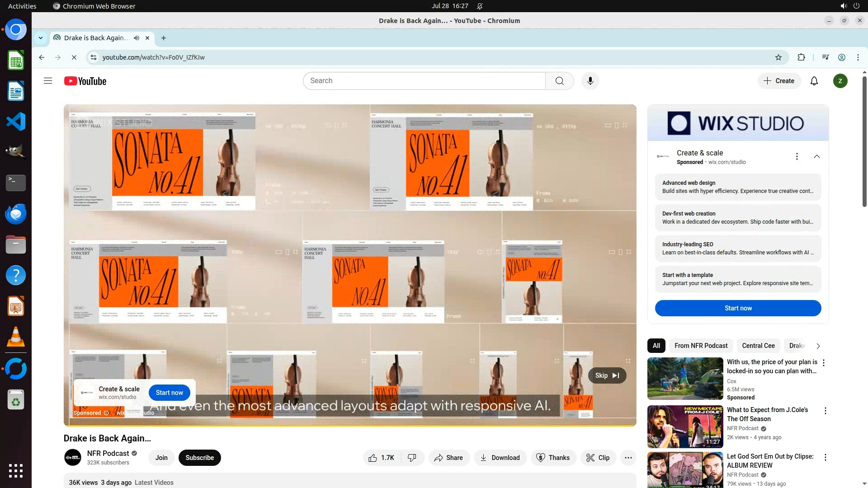The height and width of the screenshot is (488, 868).
Task: Open the tab search dropdown arrow
Action: click(41, 38)
